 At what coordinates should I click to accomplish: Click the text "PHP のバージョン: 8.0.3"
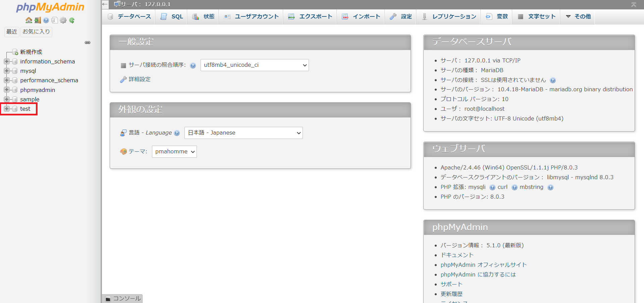[x=472, y=197]
